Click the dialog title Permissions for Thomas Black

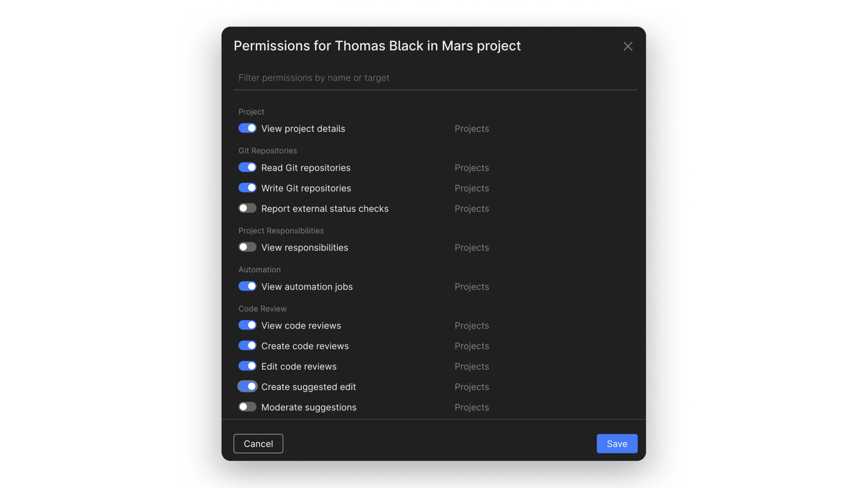point(377,46)
